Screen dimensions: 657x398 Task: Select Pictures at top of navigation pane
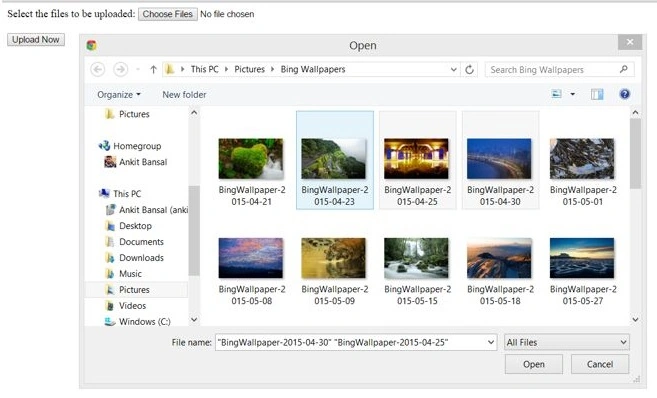pos(127,114)
